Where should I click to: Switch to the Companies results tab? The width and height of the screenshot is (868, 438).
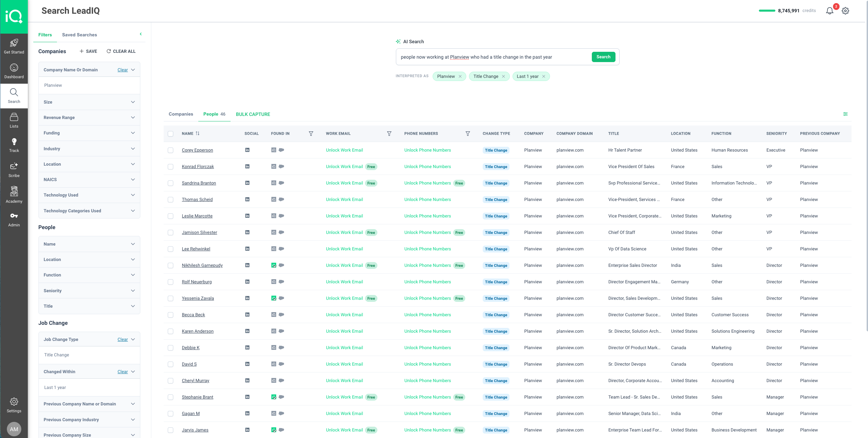[x=181, y=114]
